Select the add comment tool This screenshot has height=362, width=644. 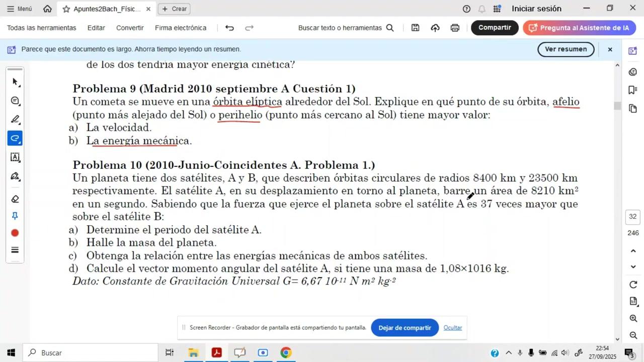[15, 101]
